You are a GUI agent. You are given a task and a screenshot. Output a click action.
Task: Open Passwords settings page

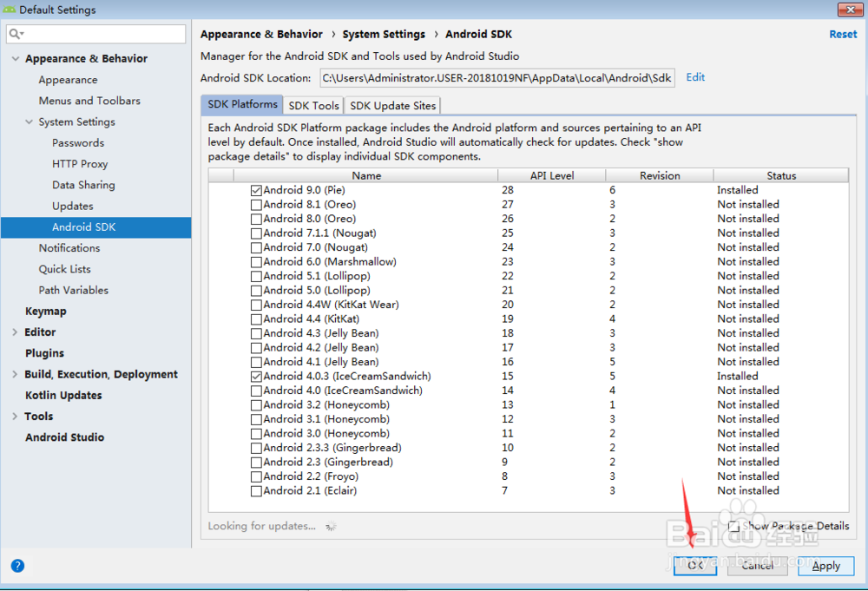coord(78,143)
